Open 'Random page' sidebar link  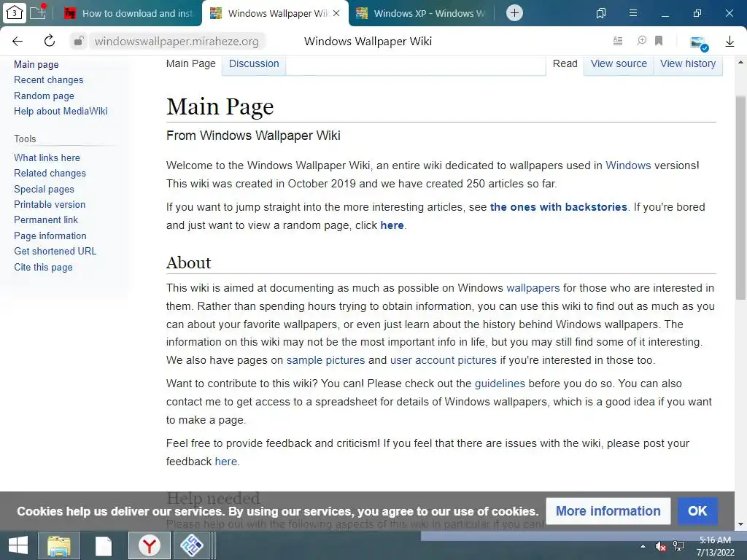click(44, 96)
